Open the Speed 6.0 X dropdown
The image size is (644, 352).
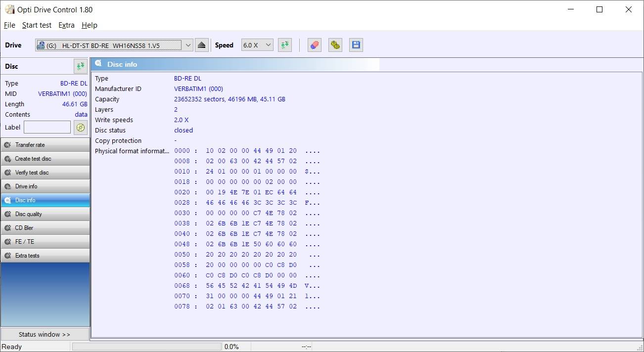257,45
